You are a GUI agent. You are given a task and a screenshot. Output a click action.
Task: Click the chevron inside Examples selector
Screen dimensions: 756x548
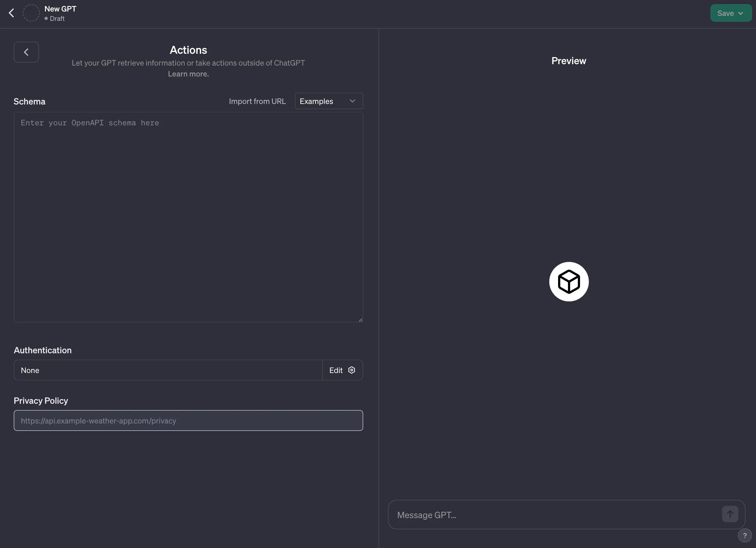352,101
